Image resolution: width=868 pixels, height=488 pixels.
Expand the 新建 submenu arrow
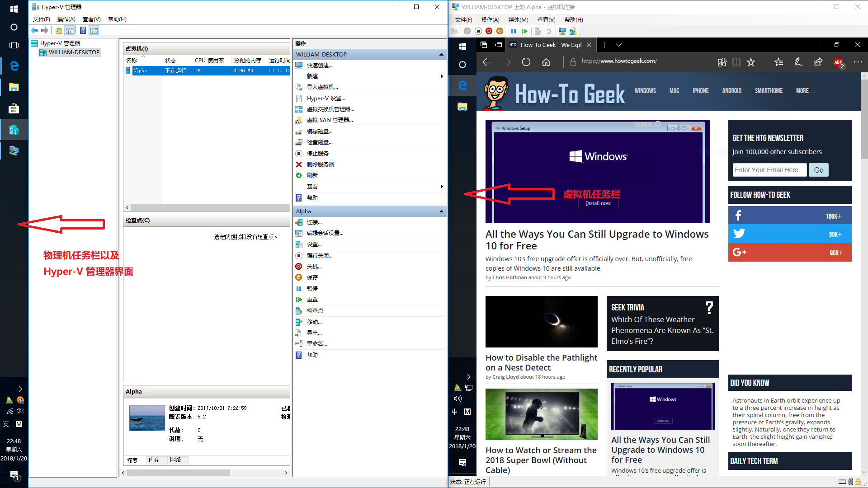point(441,76)
